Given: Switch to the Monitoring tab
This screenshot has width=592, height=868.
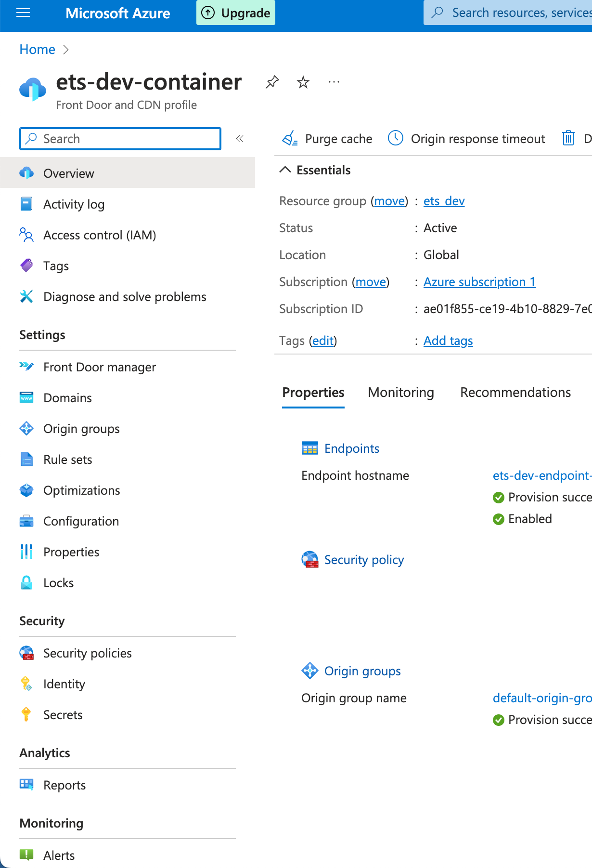Looking at the screenshot, I should point(401,392).
